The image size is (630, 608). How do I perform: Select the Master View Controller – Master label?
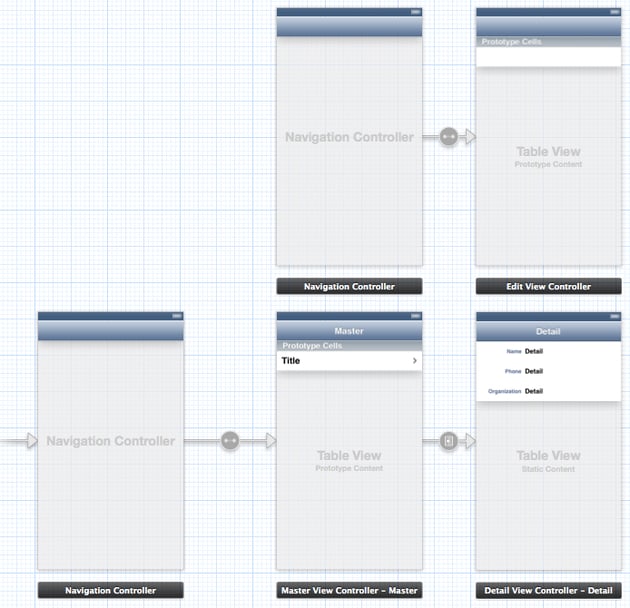coord(349,590)
